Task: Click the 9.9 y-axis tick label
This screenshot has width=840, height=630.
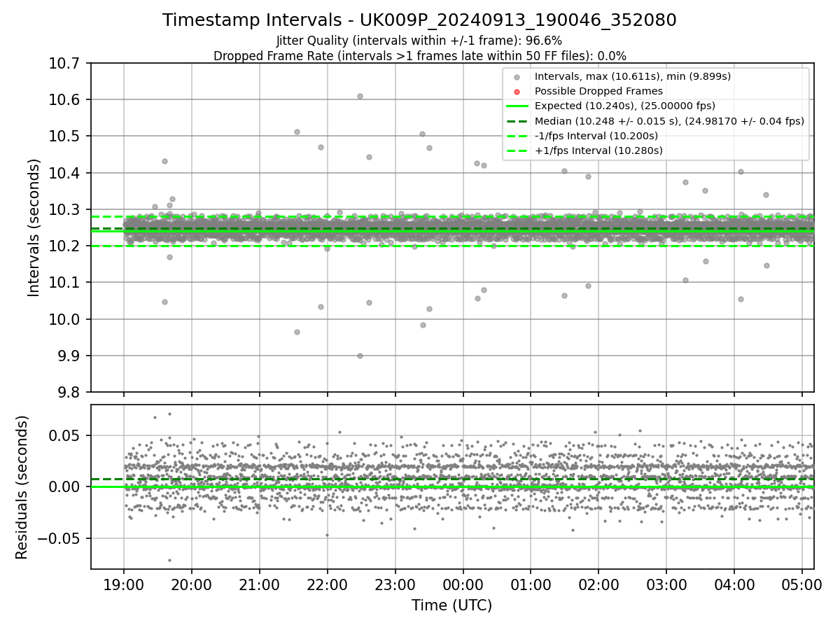Action: coord(70,356)
